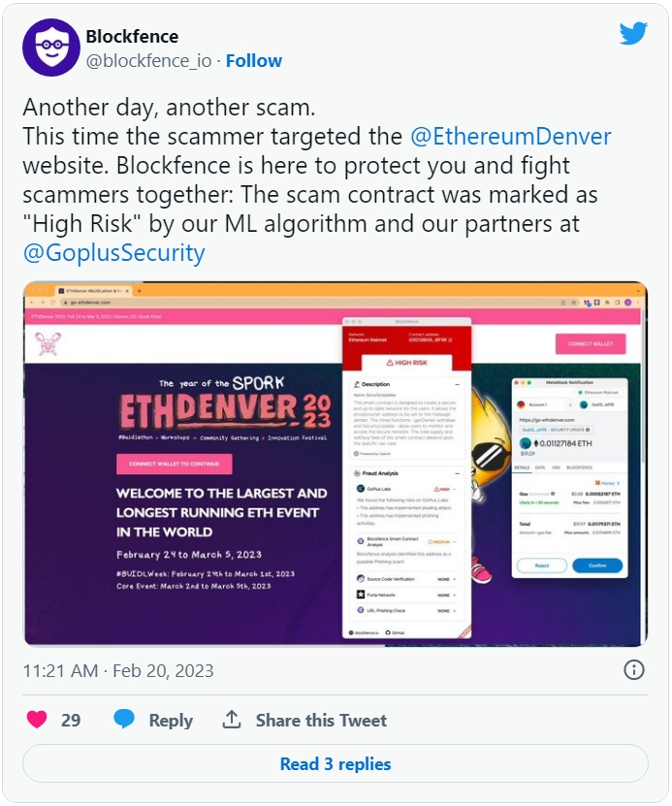Image resolution: width=672 pixels, height=806 pixels.
Task: Open the @GoplusSecurity mention
Action: point(114,253)
